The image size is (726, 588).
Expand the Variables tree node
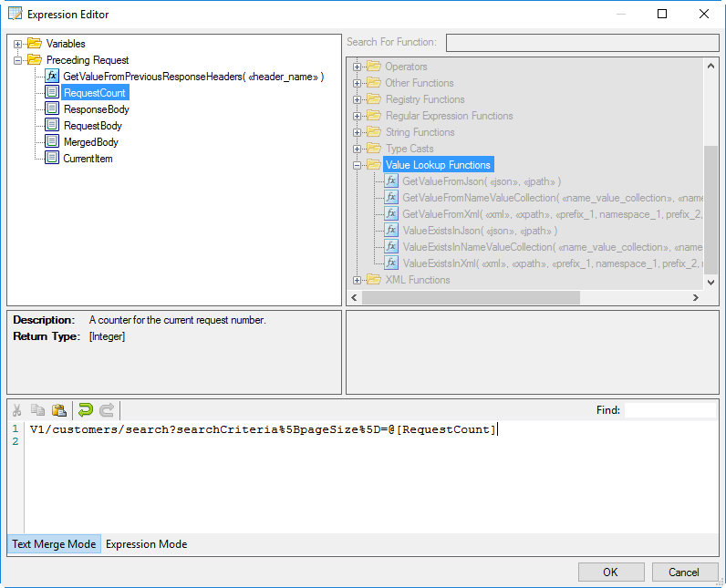pyautogui.click(x=17, y=44)
